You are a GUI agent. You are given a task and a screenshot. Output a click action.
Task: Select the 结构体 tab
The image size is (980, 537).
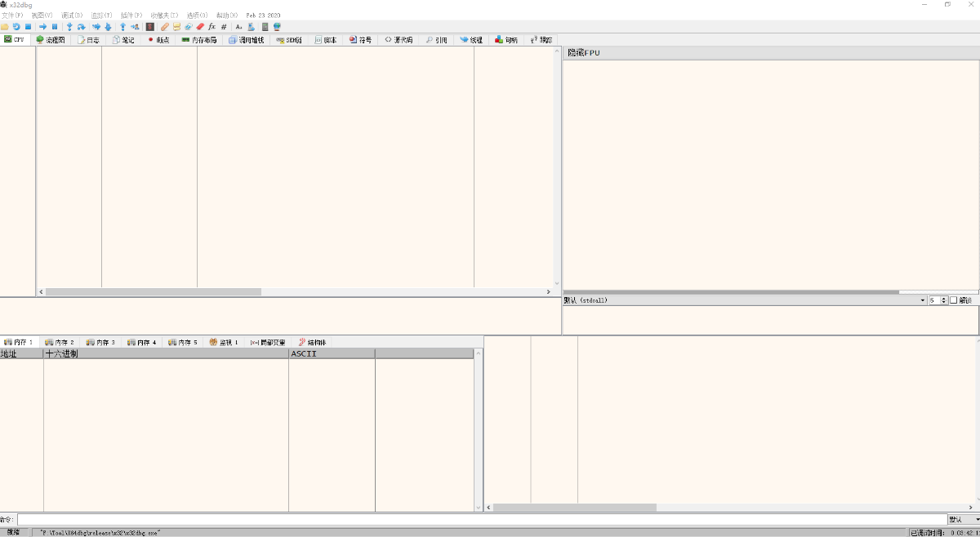coord(312,342)
